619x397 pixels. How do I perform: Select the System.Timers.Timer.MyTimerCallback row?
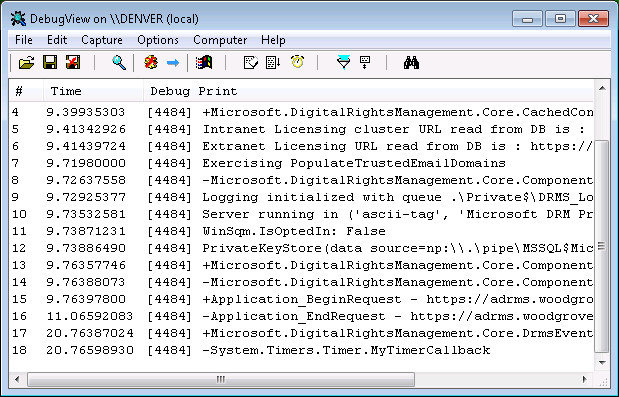coord(301,350)
